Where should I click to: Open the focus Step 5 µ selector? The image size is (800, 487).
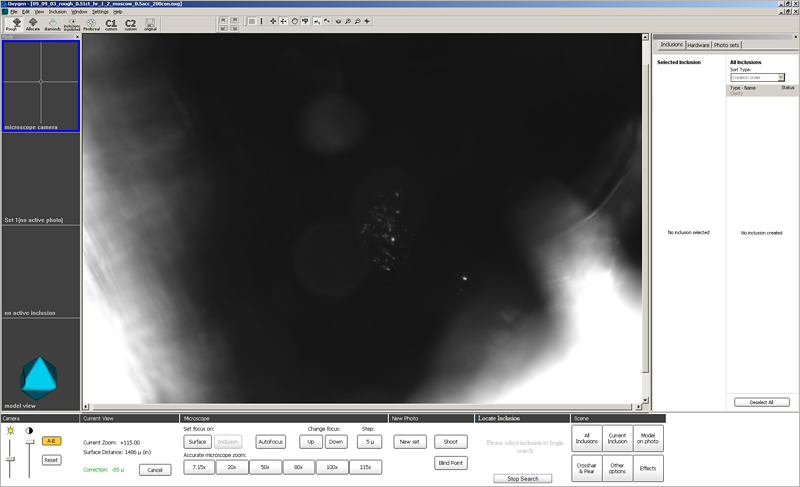point(369,441)
